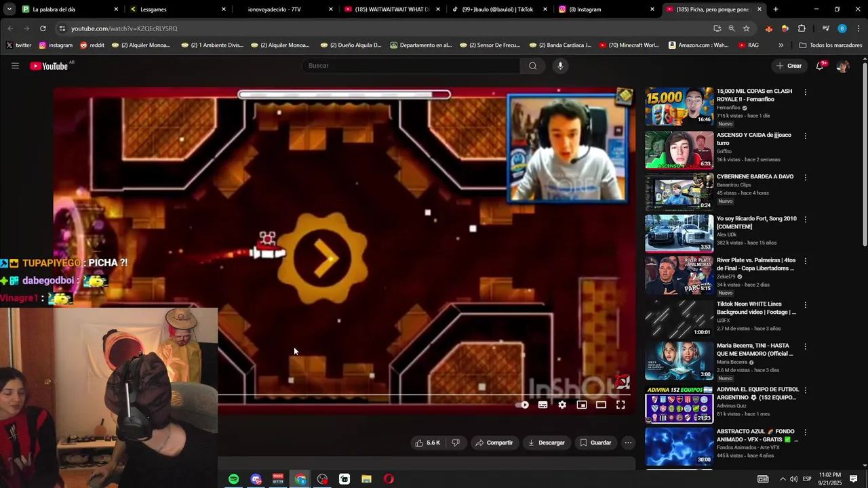The width and height of the screenshot is (868, 488).
Task: Open the Todos los marcadores folder
Action: pyautogui.click(x=831, y=45)
